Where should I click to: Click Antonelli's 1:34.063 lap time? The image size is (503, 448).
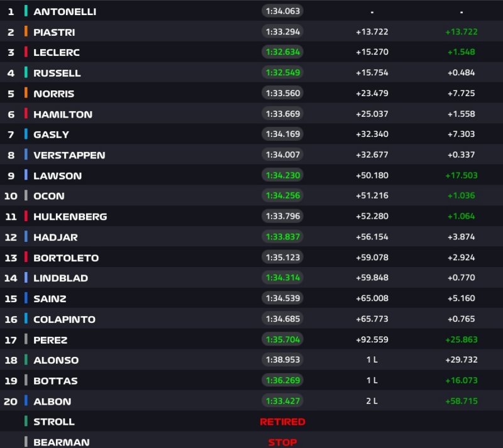pyautogui.click(x=282, y=11)
